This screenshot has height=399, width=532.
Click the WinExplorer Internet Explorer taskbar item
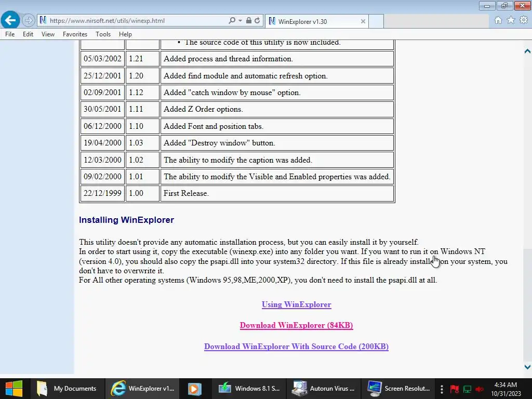(x=142, y=389)
